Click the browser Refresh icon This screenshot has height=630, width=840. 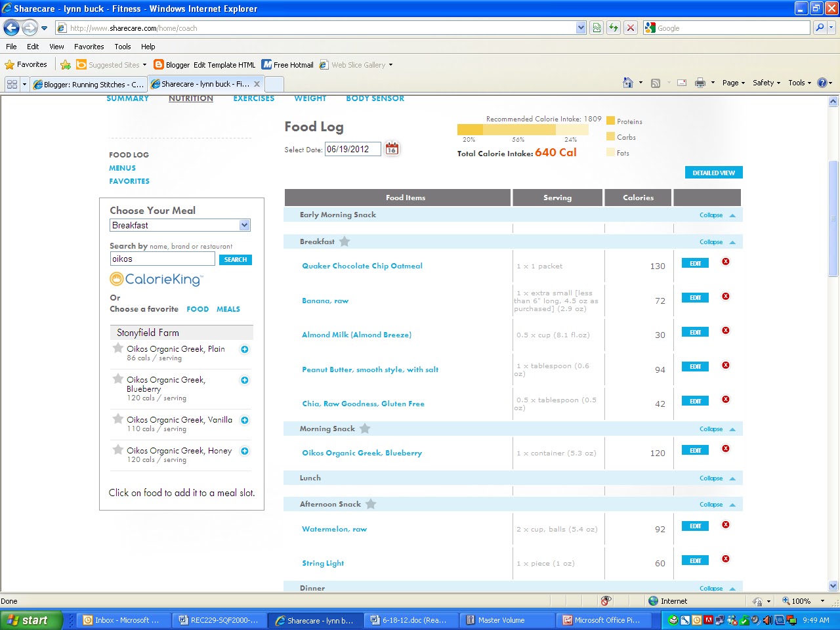pyautogui.click(x=614, y=28)
